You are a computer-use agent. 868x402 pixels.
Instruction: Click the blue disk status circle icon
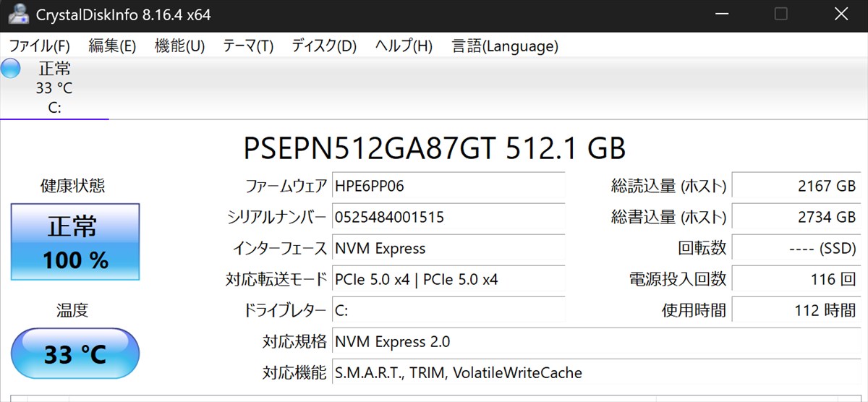point(11,69)
